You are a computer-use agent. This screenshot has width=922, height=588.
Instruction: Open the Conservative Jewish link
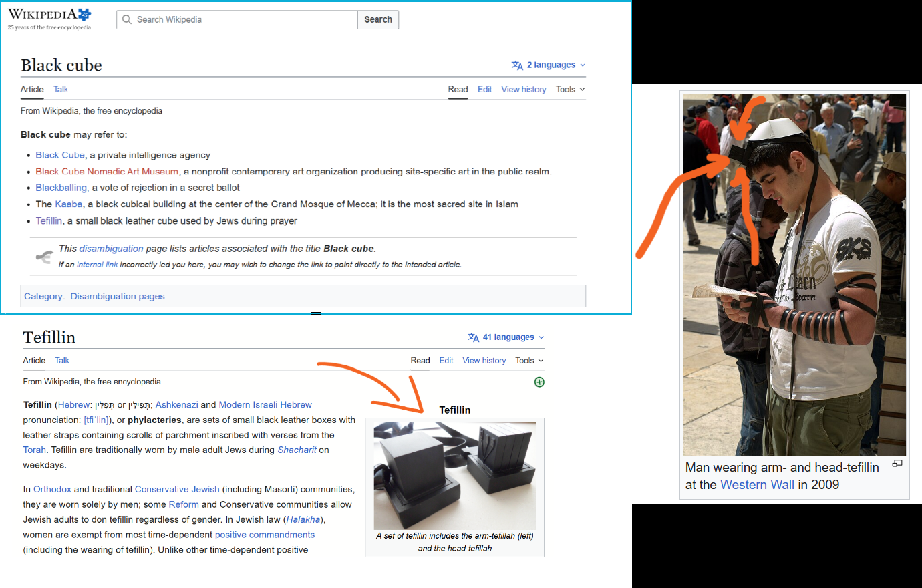[177, 490]
